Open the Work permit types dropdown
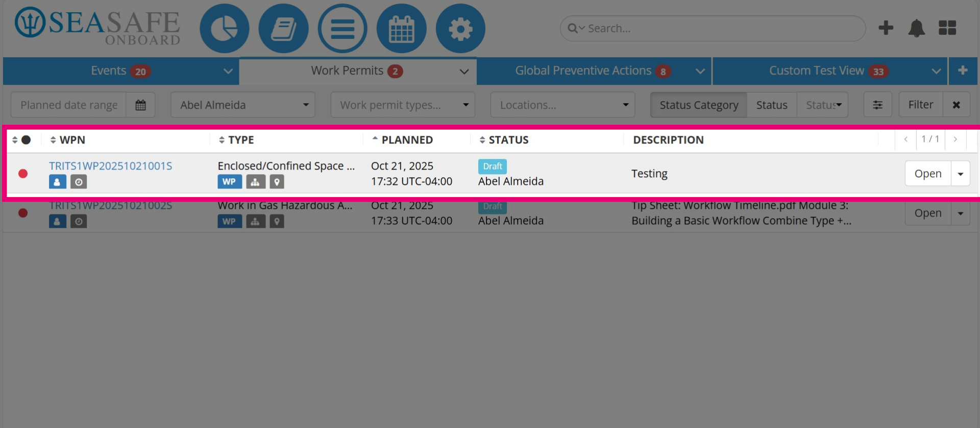The width and height of the screenshot is (980, 428). point(403,105)
